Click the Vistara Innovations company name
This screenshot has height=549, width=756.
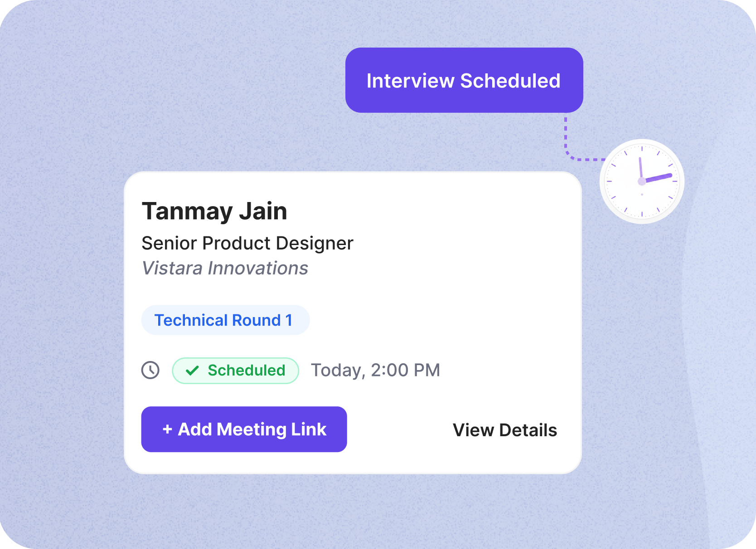(x=225, y=268)
